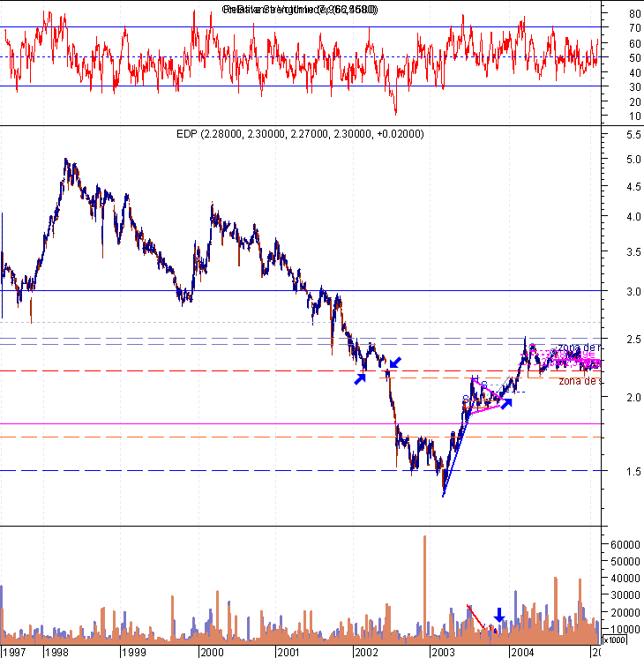644x658 pixels.
Task: Select the 1998 year label on time axis
Action: 56,652
